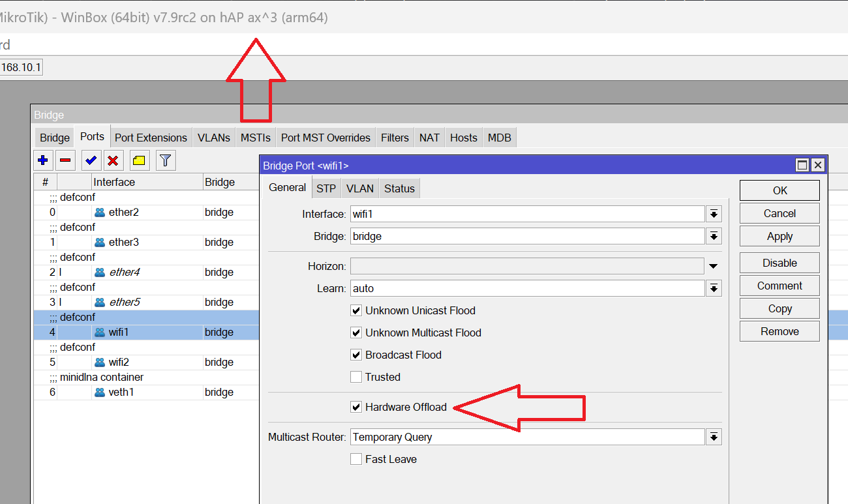Click the Learn field showing auto
Viewport: 848px width, 504px height.
tap(527, 288)
